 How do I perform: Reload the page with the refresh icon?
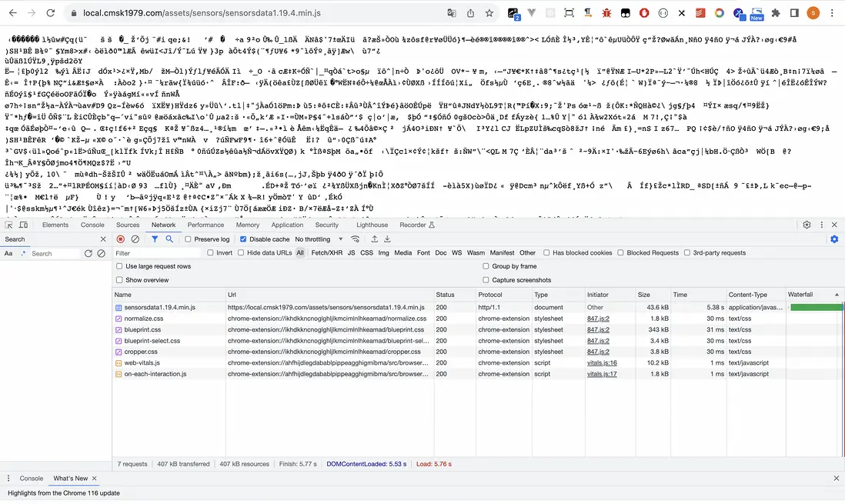click(x=51, y=13)
